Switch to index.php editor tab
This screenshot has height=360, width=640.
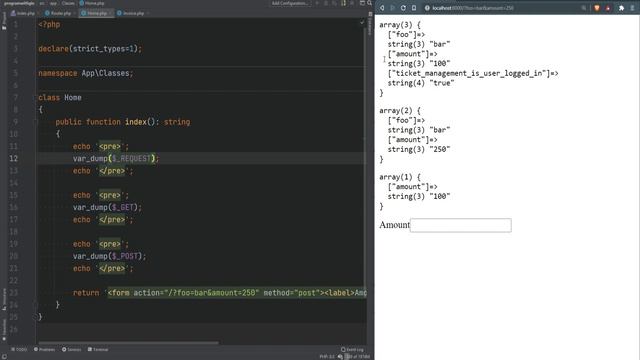(x=23, y=13)
